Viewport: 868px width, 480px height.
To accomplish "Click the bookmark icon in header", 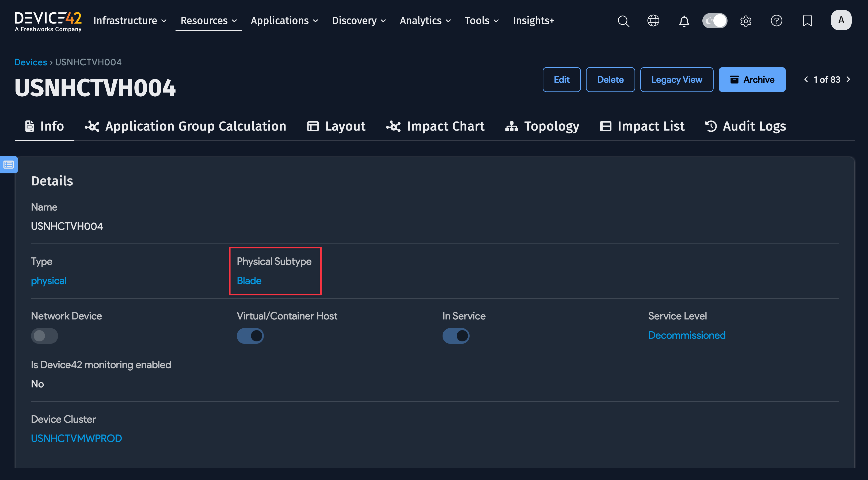I will [x=807, y=21].
